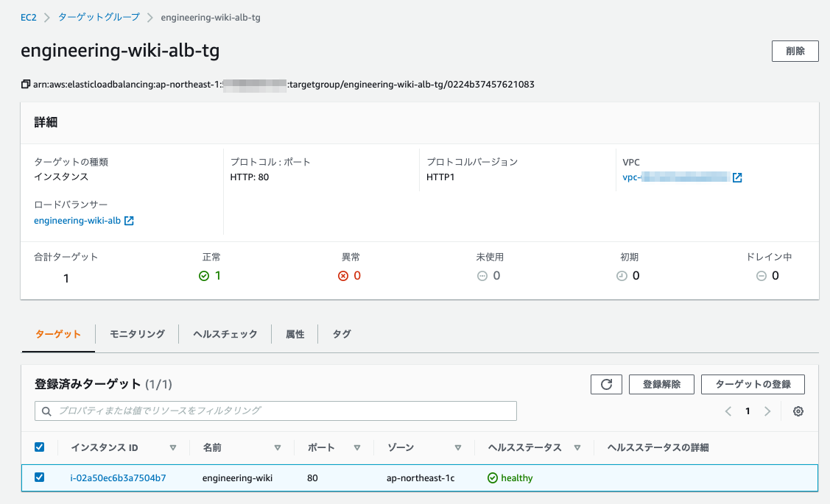
Task: Go to previous page of targets
Action: pos(728,411)
